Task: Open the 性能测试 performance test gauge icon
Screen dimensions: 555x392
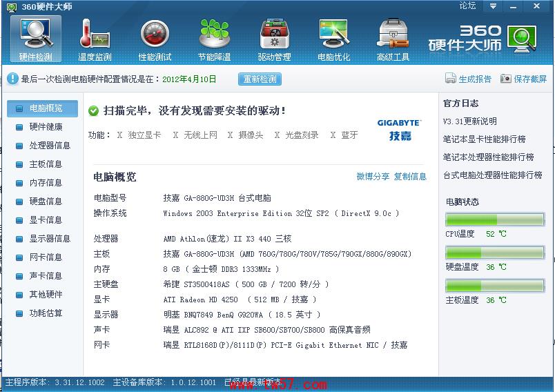Action: (155, 35)
